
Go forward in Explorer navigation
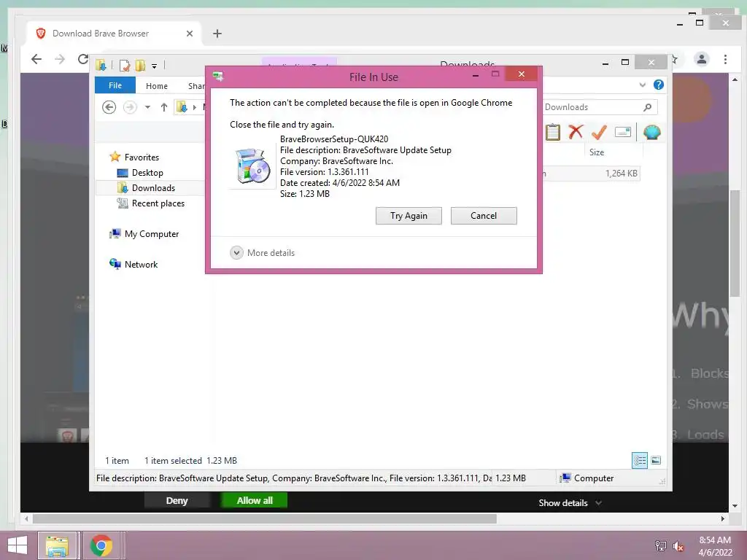[x=130, y=107]
